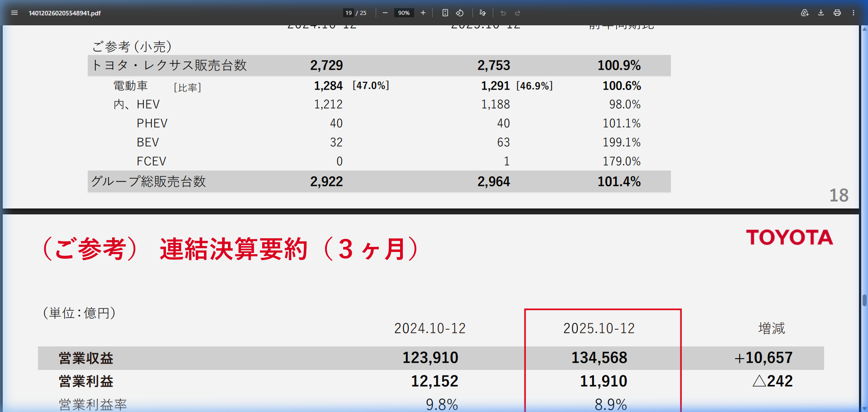Select the draw annotation tool
Viewport: 868px width, 412px height.
tap(483, 13)
